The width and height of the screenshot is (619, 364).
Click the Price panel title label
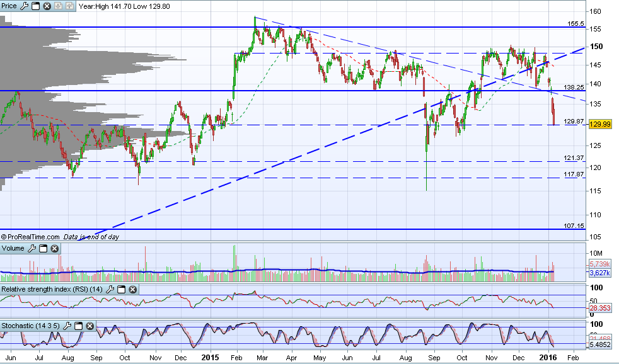click(x=9, y=6)
